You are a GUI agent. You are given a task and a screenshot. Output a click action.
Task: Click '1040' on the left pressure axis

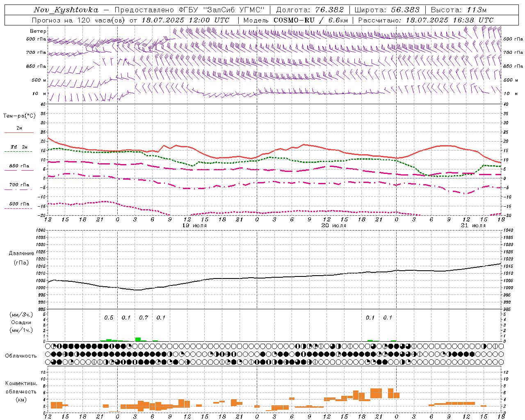(40, 231)
